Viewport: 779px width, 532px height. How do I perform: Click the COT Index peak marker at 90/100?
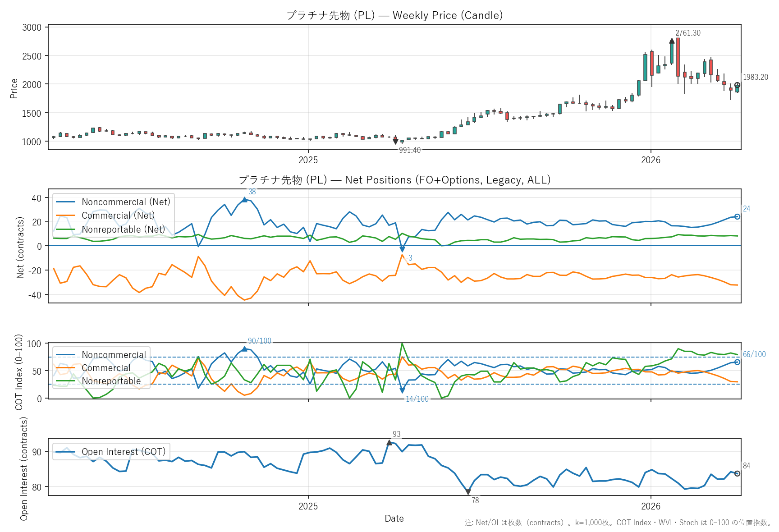pyautogui.click(x=244, y=349)
